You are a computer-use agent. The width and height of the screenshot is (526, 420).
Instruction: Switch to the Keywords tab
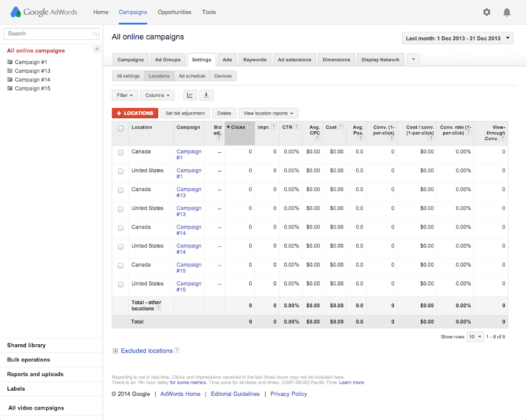(x=254, y=59)
